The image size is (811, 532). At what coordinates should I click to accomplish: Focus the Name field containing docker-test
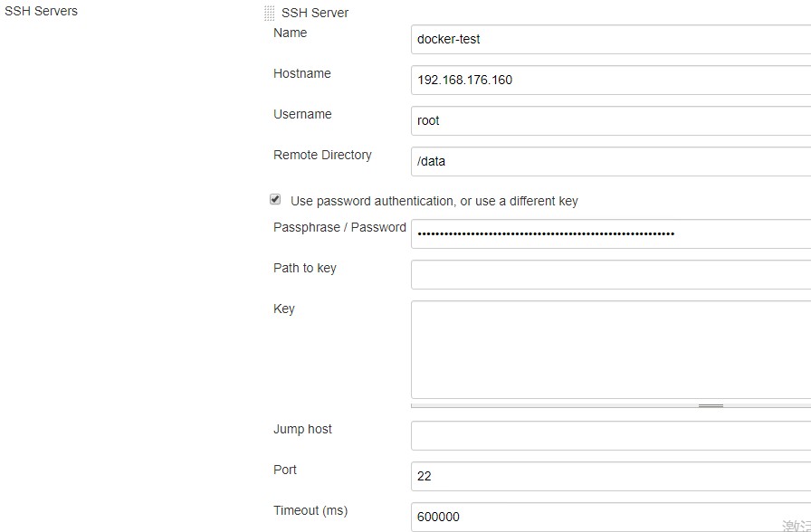pos(611,39)
